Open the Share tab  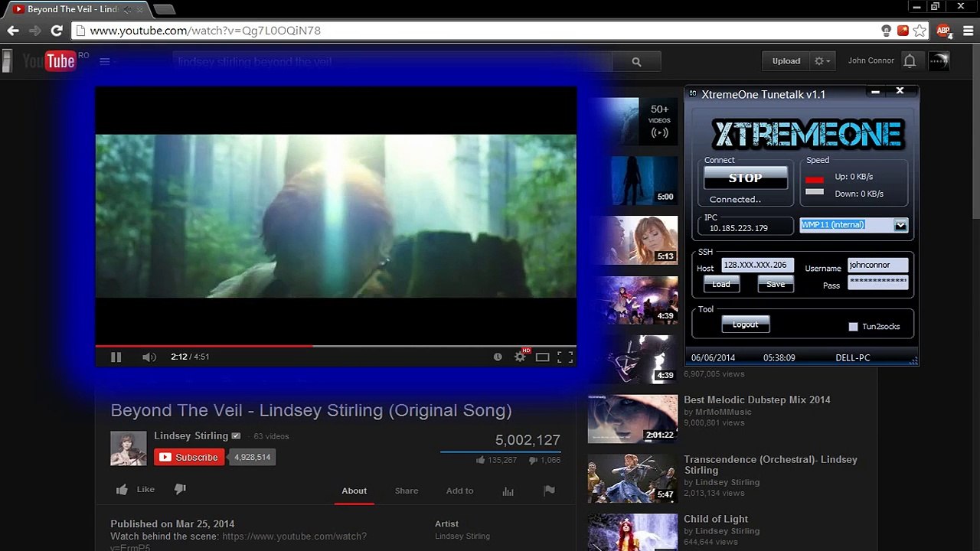407,491
